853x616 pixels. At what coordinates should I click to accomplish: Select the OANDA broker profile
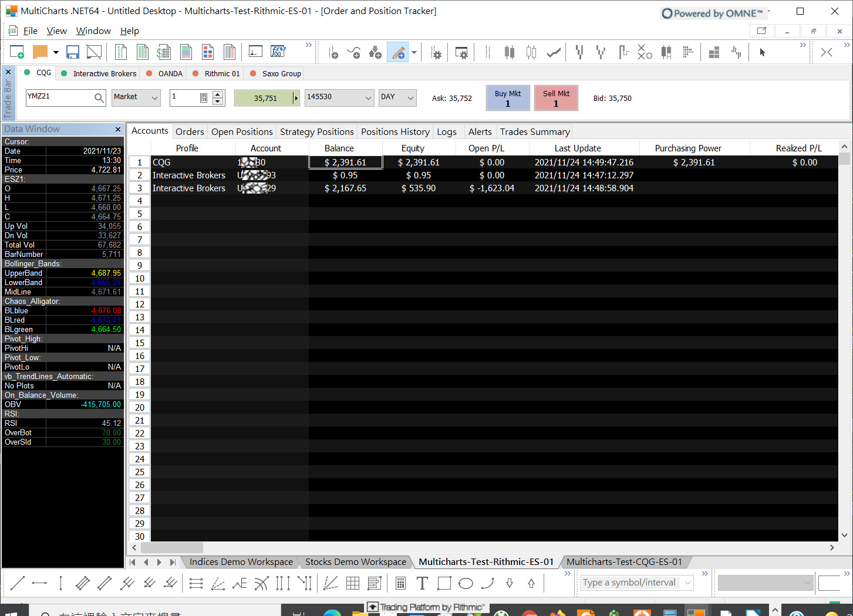(164, 73)
